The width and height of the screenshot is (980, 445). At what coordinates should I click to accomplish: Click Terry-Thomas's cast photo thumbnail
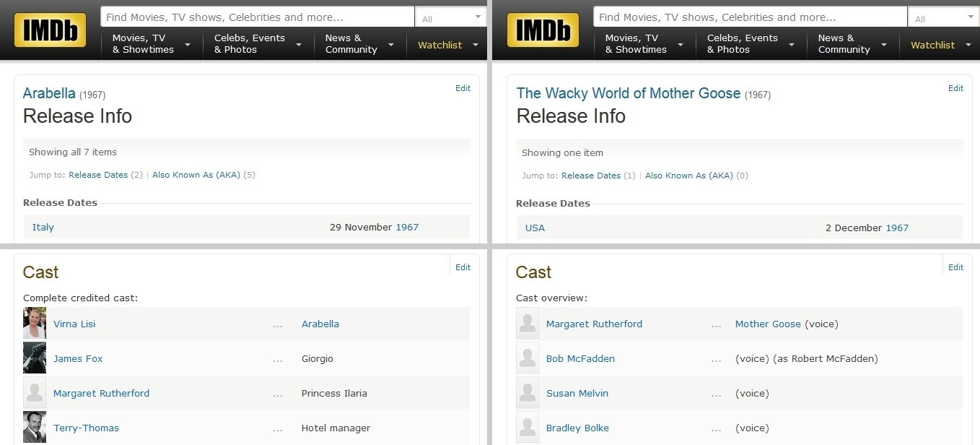(x=35, y=428)
